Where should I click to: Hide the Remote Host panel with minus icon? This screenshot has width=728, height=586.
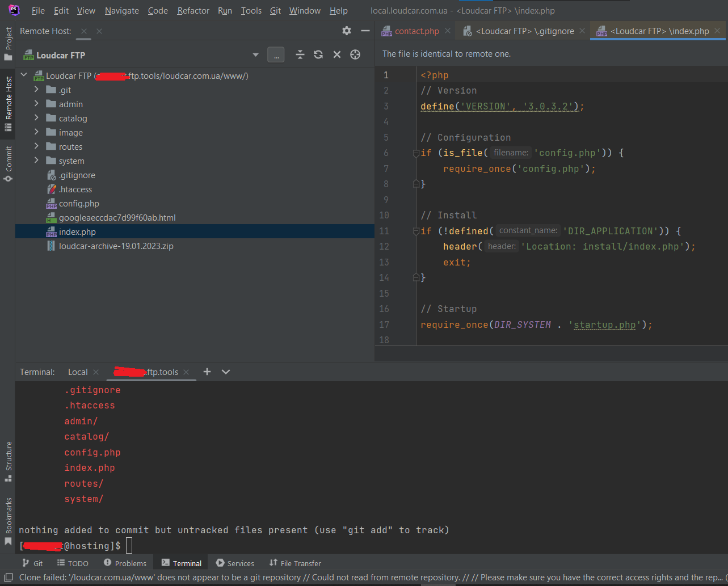[365, 31]
